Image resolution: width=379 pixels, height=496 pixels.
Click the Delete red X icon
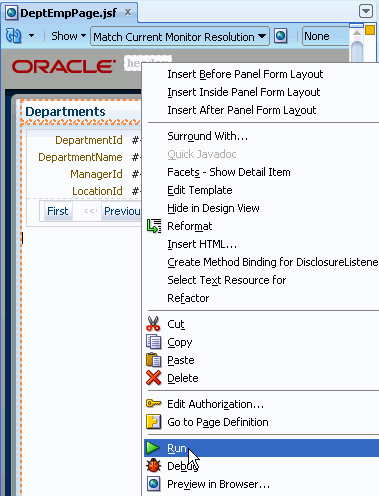coord(153,378)
